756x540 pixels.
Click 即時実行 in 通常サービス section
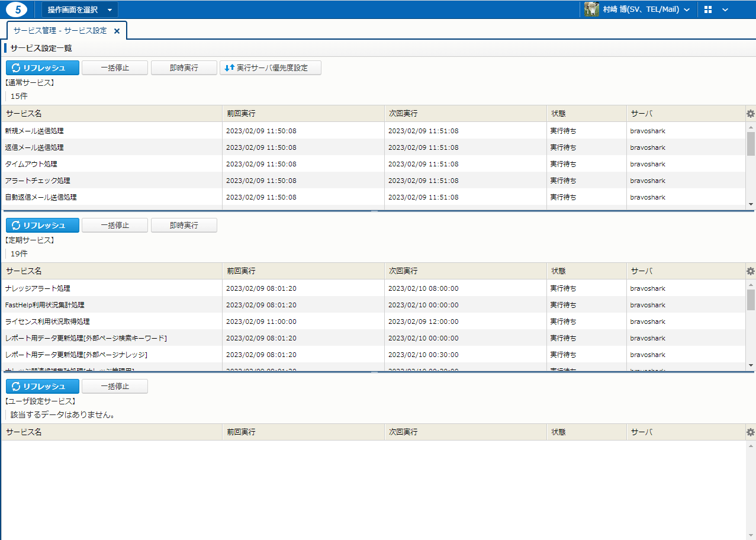[x=184, y=68]
